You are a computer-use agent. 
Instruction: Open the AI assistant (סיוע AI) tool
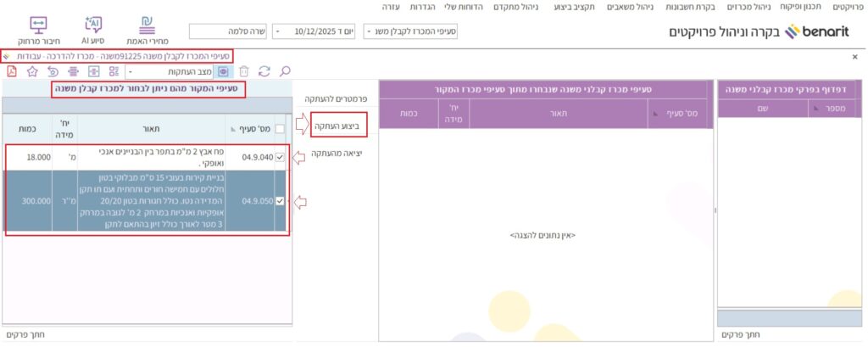coord(93,25)
